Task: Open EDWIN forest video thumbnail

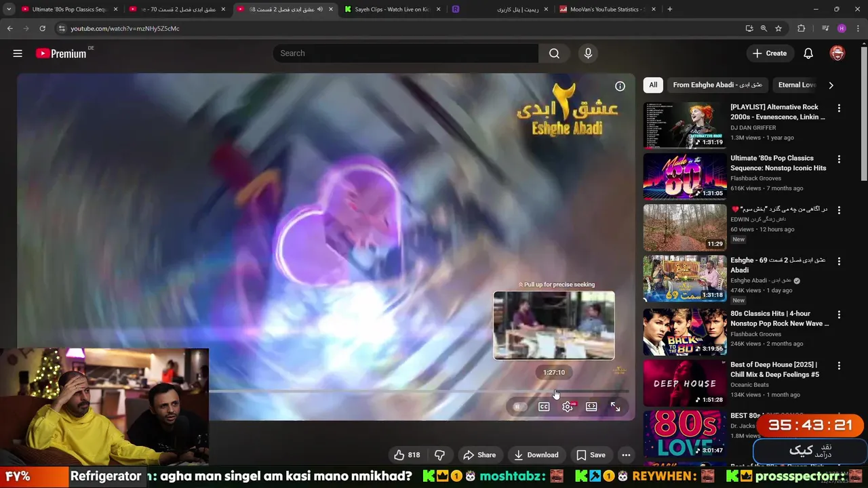Action: (x=685, y=227)
